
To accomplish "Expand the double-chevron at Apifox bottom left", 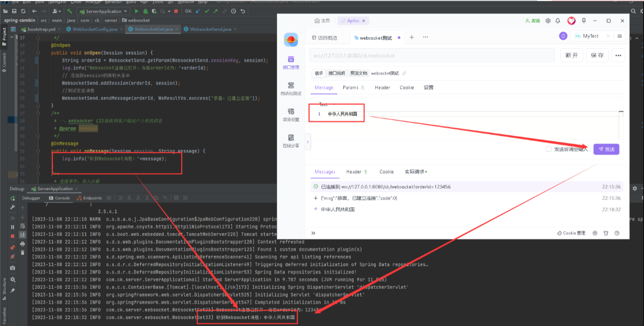I will [313, 233].
